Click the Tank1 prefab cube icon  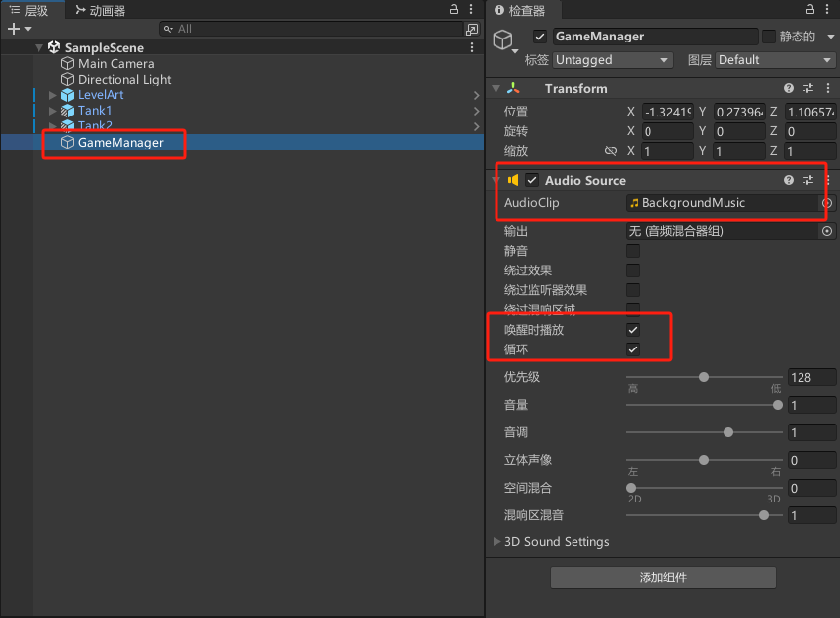click(x=67, y=111)
